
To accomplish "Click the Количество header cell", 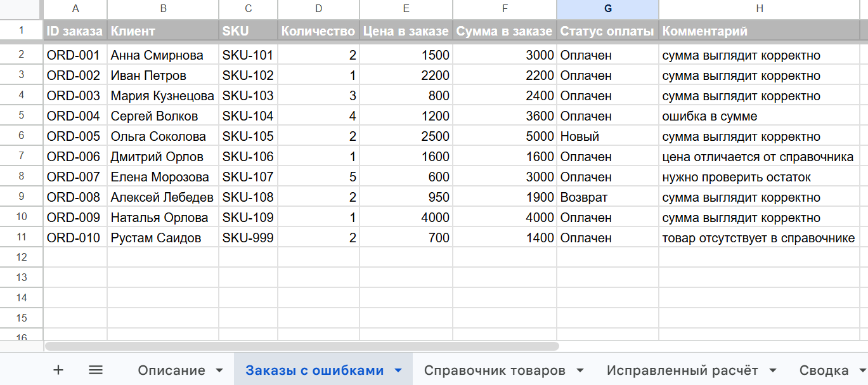I will coord(318,30).
